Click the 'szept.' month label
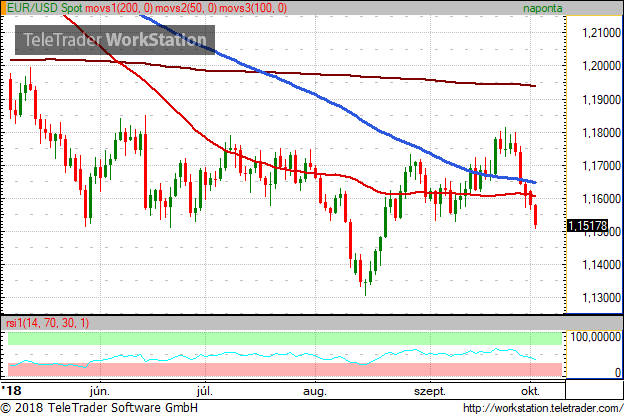 point(430,391)
